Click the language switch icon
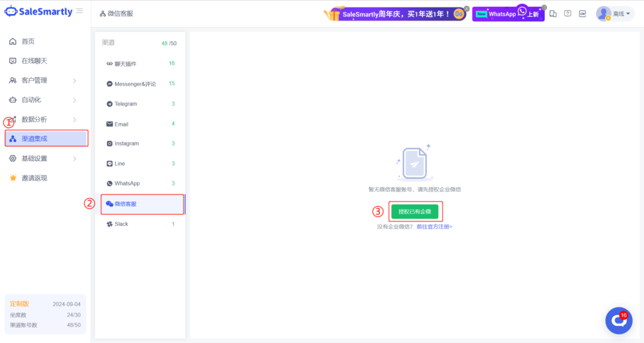The image size is (644, 343). tap(582, 14)
